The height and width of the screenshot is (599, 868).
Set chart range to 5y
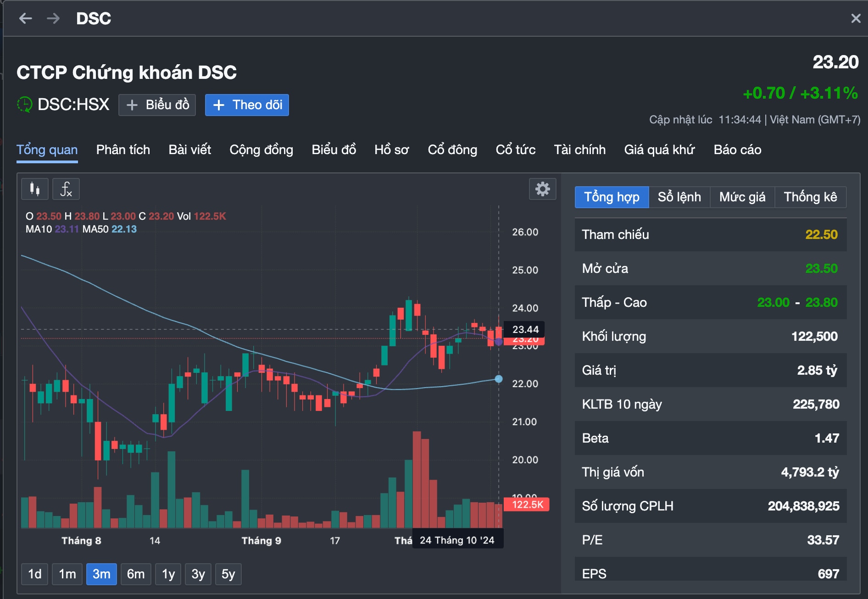click(228, 574)
